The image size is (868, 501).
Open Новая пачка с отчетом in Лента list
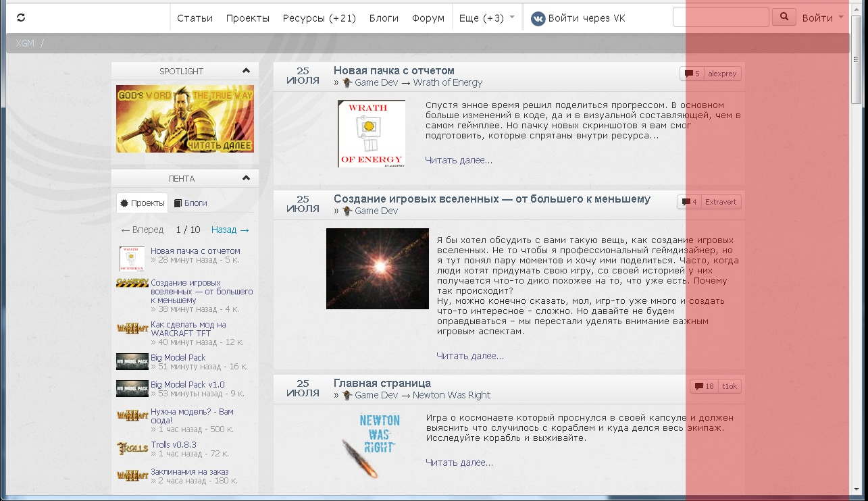pyautogui.click(x=195, y=251)
